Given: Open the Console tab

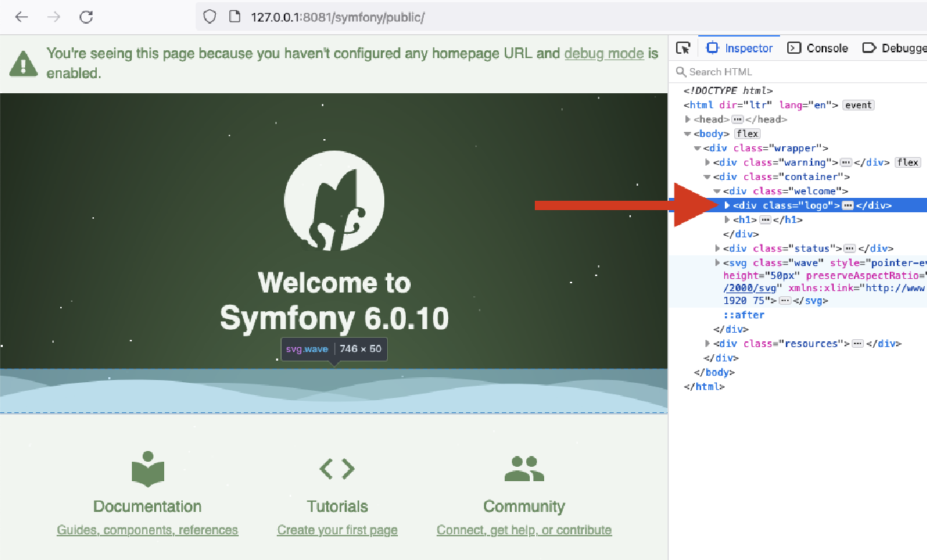Looking at the screenshot, I should click(x=817, y=48).
